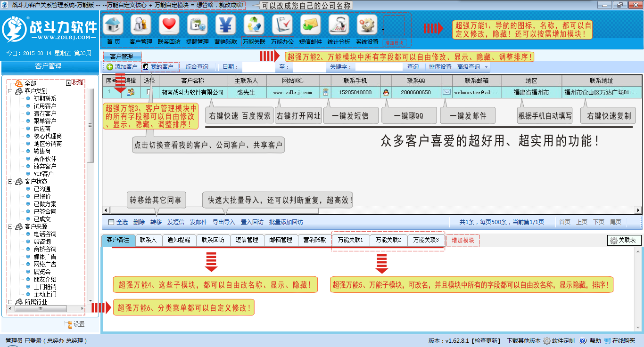644x347 pixels.
Task: Click the QQ penguin chat icon
Action: click(386, 92)
